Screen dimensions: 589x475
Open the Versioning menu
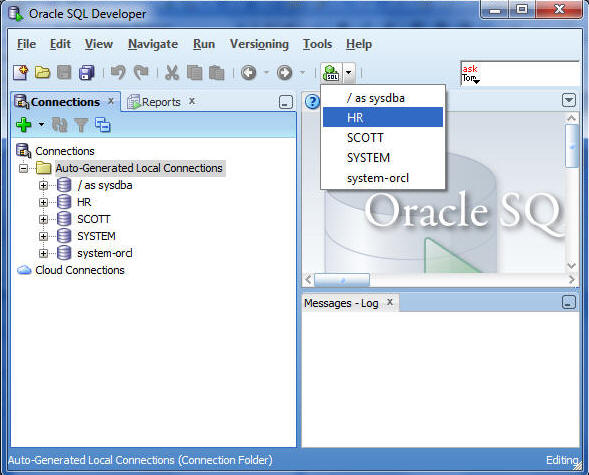click(259, 44)
